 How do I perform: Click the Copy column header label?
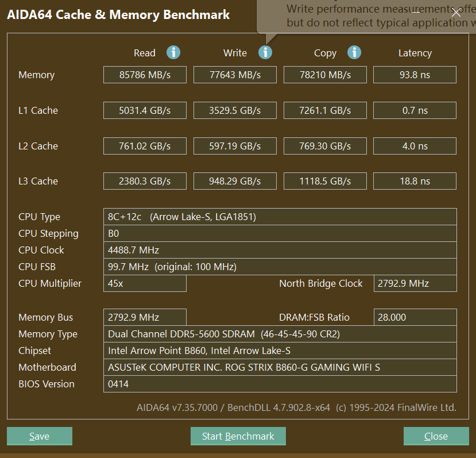click(325, 53)
